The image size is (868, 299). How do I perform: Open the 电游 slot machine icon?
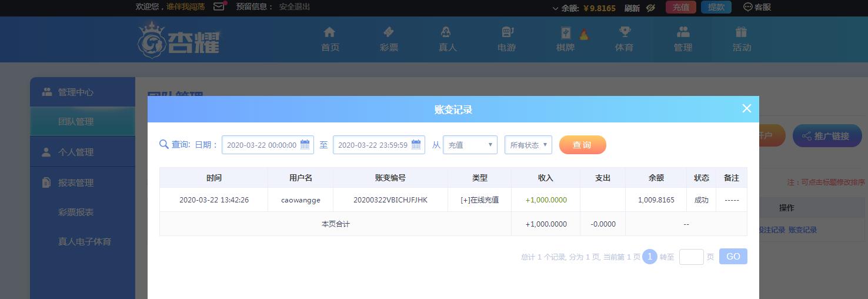(507, 32)
